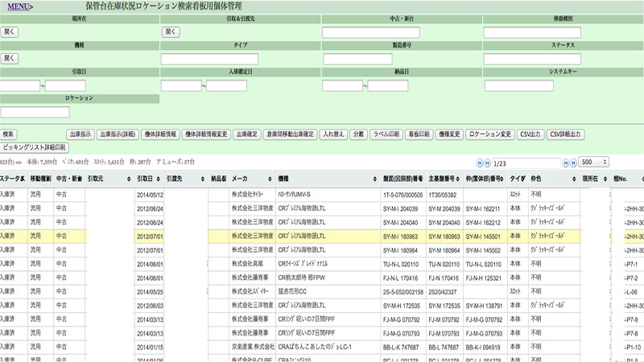644x362 pixels.
Task: Focus the 製造番号 input field
Action: [x=357, y=59]
